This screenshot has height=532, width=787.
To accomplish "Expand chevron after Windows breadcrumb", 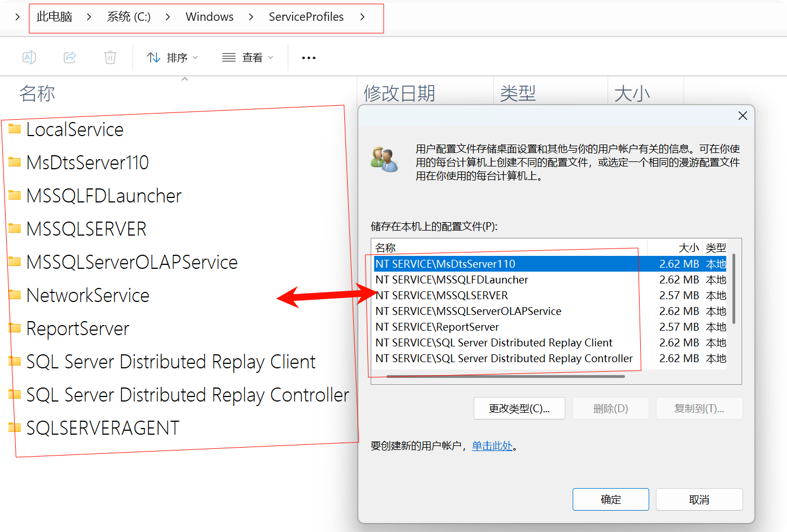I will [x=251, y=17].
